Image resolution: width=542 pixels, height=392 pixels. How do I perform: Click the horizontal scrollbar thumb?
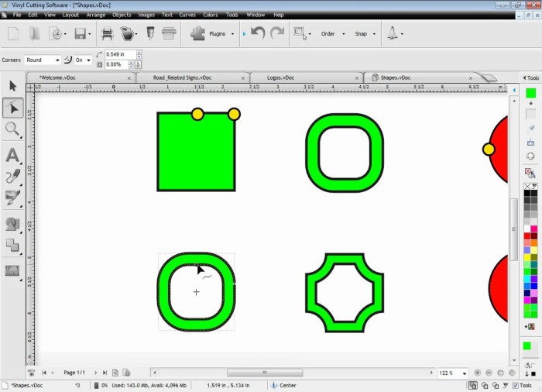coord(265,373)
